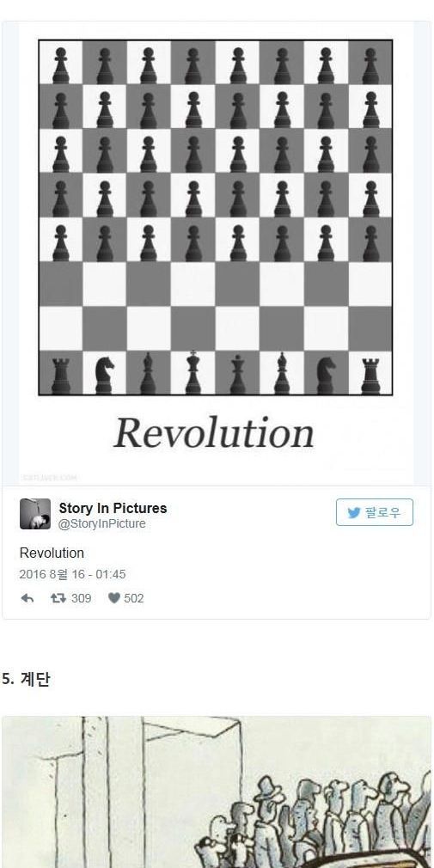View the 309 retweets count
The height and width of the screenshot is (868, 434).
82,598
